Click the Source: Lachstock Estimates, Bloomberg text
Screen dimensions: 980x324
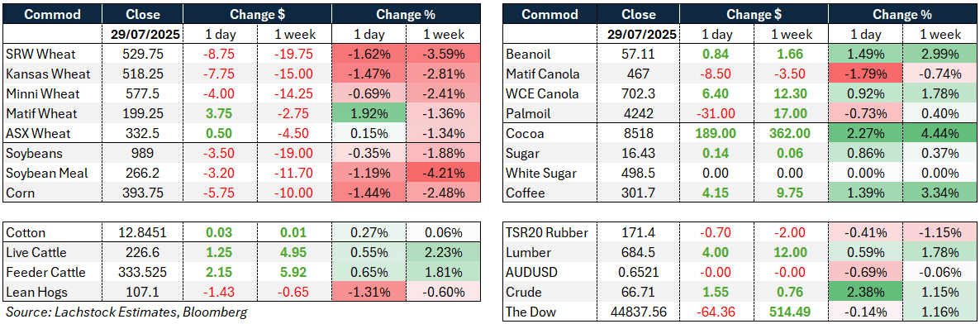pyautogui.click(x=126, y=312)
